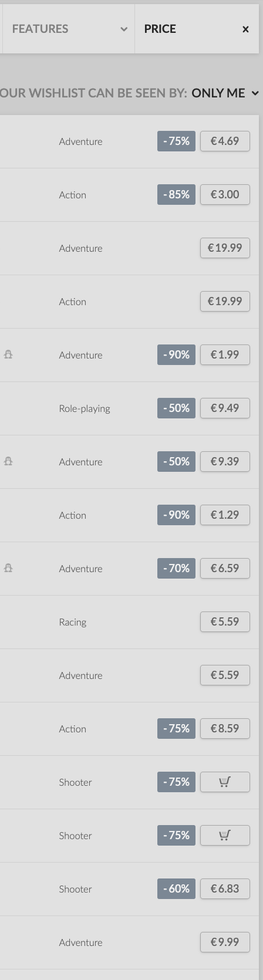Click the €5.59 Racing price button
The height and width of the screenshot is (980, 263).
click(225, 621)
